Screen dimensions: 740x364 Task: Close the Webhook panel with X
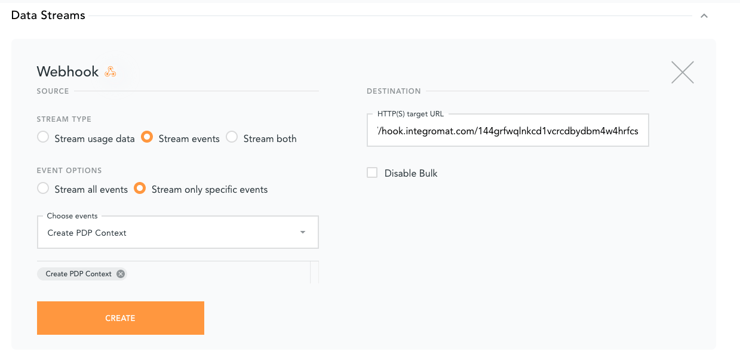click(682, 72)
